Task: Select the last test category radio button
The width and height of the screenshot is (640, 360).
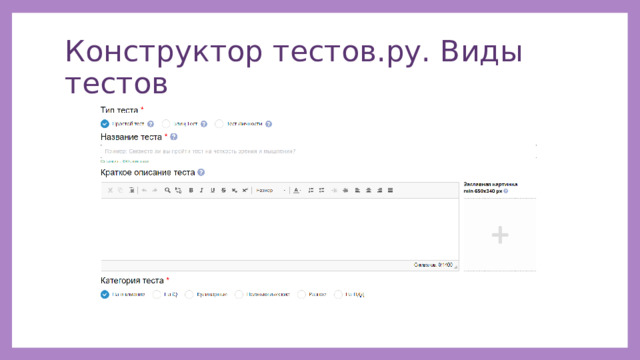Action: pos(338,294)
